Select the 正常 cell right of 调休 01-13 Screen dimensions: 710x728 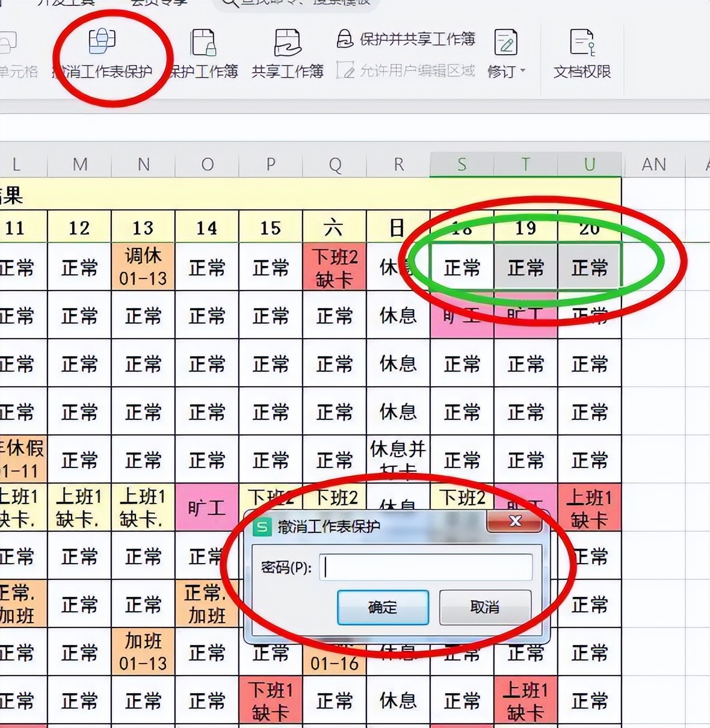click(x=207, y=267)
